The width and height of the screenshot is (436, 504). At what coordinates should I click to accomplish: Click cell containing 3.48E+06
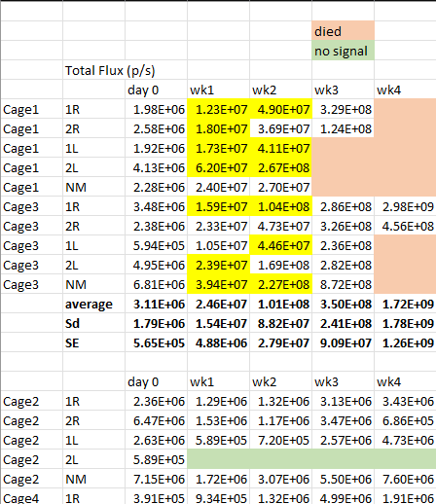pyautogui.click(x=156, y=206)
